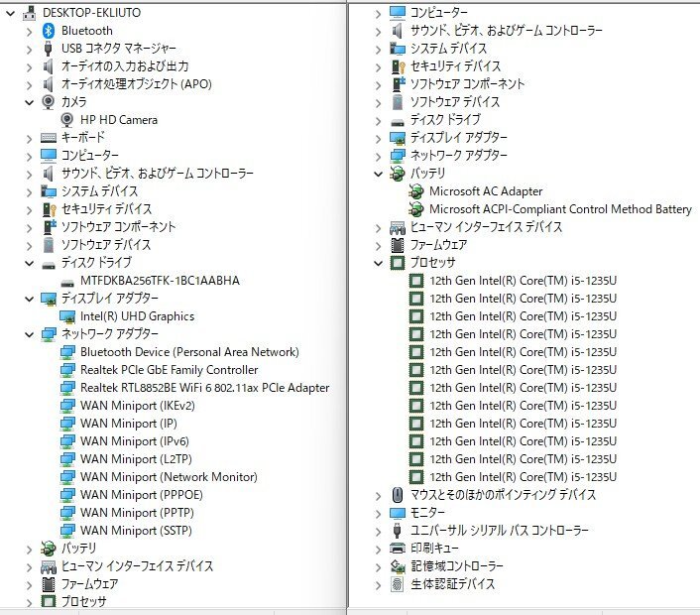This screenshot has height=615, width=700.
Task: Select ファームウェア label in the left pane
Action: [89, 584]
